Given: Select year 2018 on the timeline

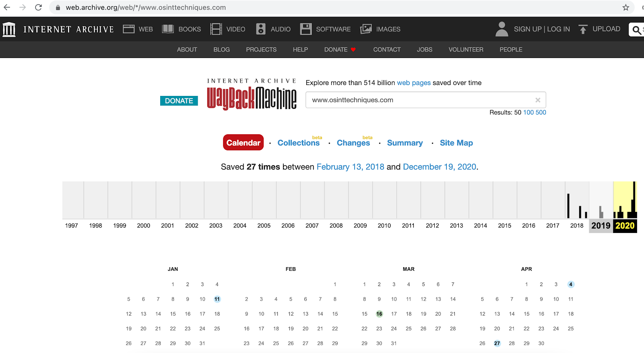Looking at the screenshot, I should coord(577,226).
